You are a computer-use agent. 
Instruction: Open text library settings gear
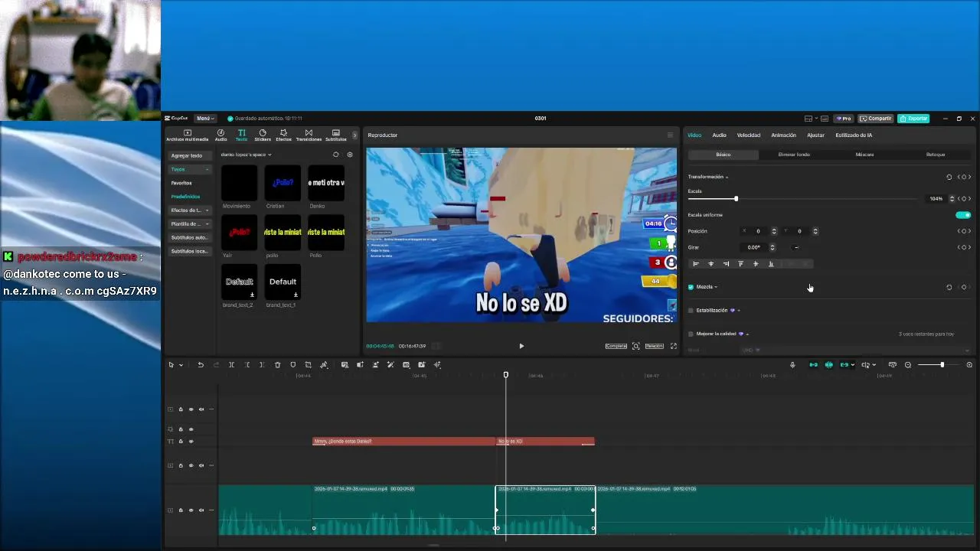click(350, 155)
